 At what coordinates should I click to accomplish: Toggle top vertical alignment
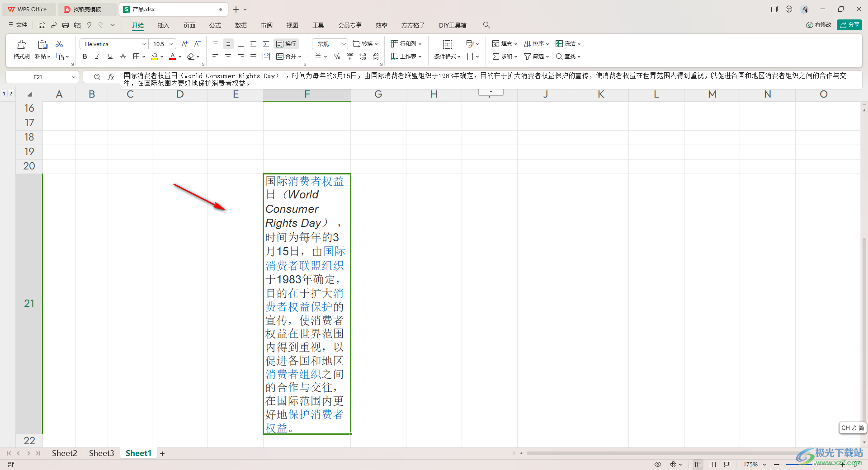click(x=216, y=44)
